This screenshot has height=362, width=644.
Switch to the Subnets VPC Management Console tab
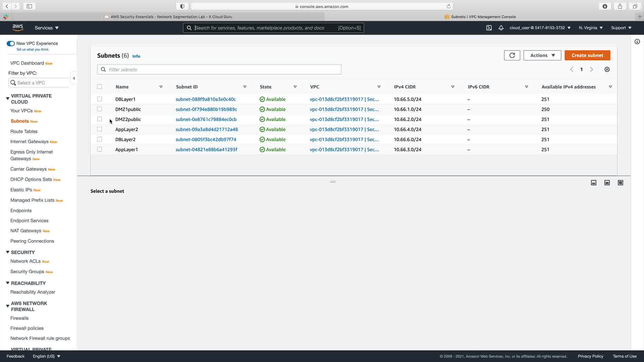tap(480, 17)
